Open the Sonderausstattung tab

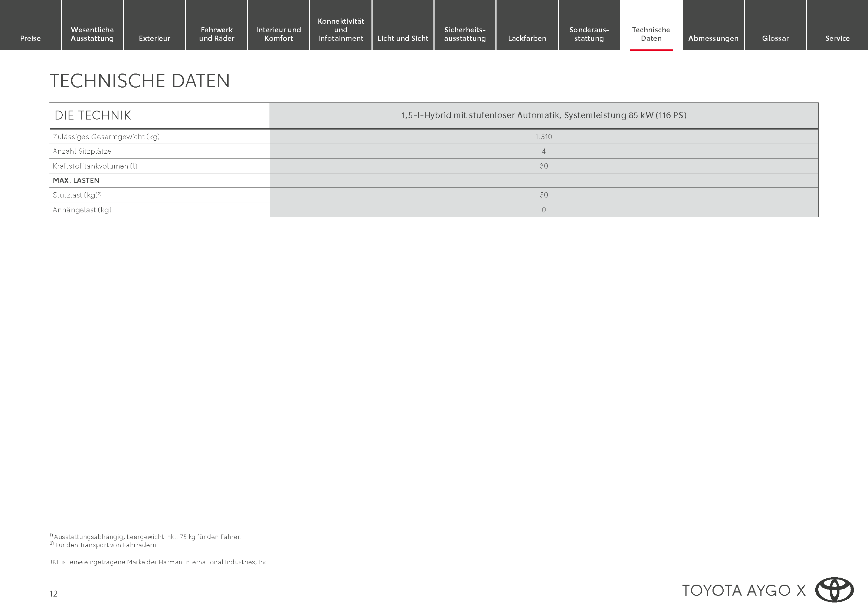[x=589, y=34]
